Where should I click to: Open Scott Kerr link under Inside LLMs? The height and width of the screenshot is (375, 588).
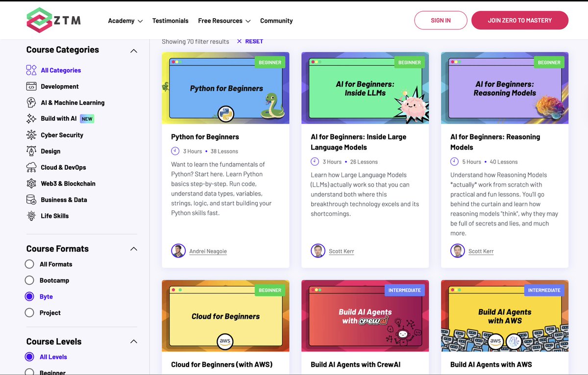pyautogui.click(x=342, y=251)
